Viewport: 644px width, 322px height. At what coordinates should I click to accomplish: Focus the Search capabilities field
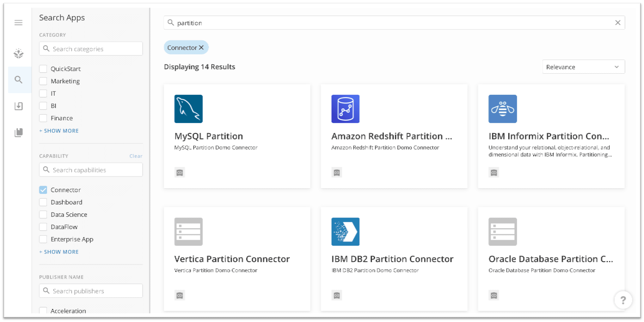(91, 170)
